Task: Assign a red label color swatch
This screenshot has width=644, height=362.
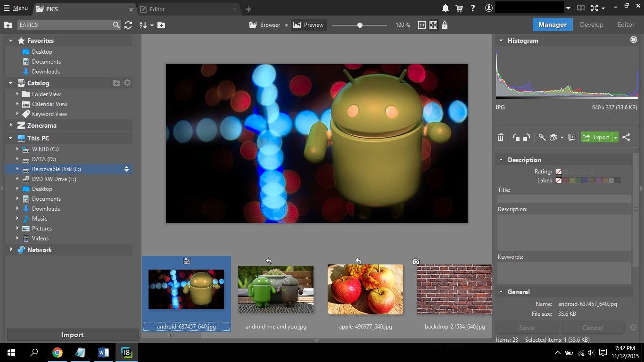Action: point(565,180)
